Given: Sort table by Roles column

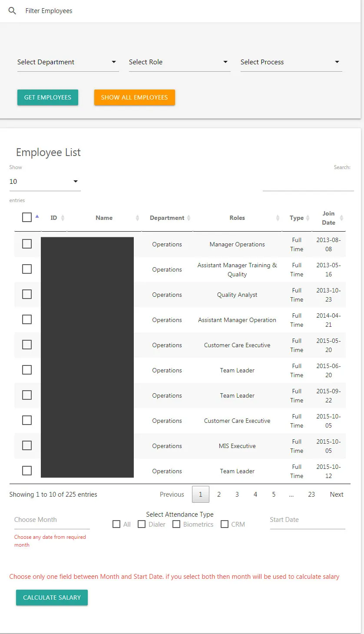Looking at the screenshot, I should click(237, 218).
